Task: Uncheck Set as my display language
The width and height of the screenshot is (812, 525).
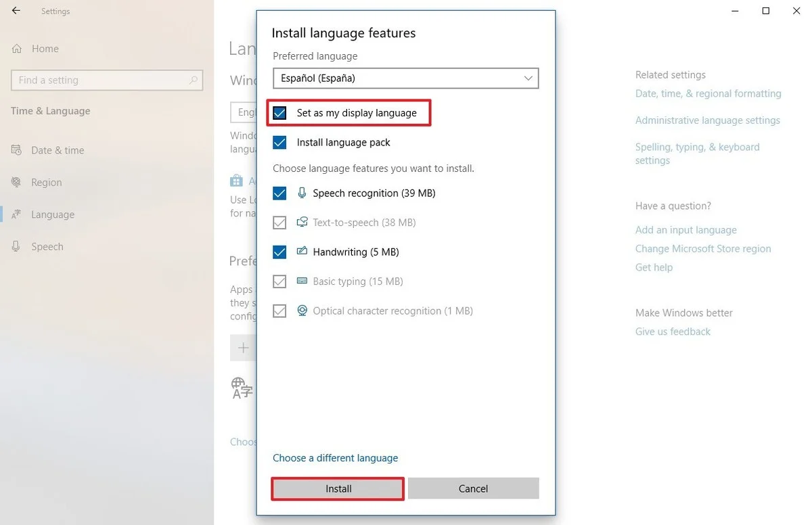Action: pos(279,113)
